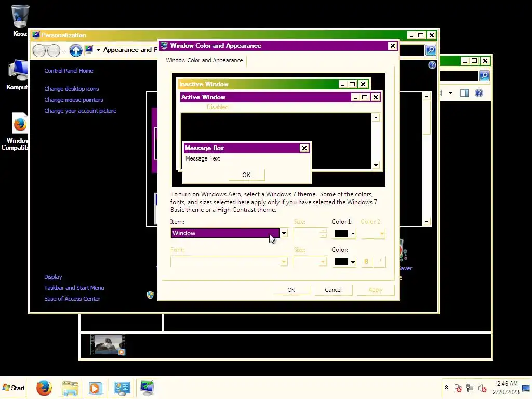Open the font Size dropdown
This screenshot has width=532, height=399.
point(310,262)
